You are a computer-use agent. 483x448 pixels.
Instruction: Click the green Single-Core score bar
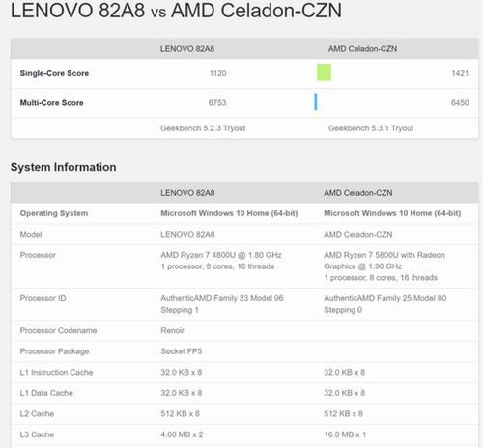pos(324,72)
